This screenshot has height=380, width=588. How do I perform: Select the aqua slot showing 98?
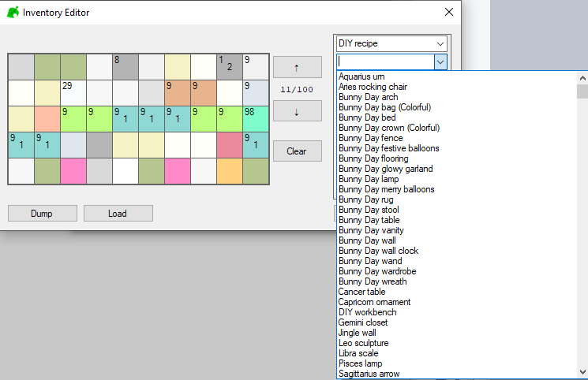click(256, 119)
